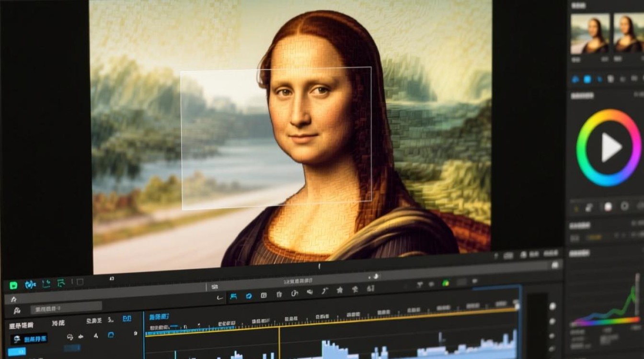Select the grid icon in timeline toolbar
This screenshot has width=644, height=359.
click(264, 296)
